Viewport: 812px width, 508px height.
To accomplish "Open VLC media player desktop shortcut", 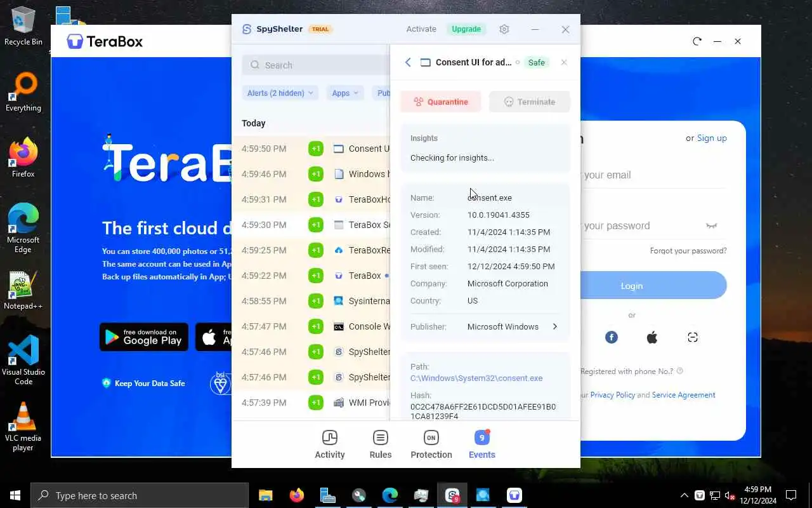I will pyautogui.click(x=23, y=427).
